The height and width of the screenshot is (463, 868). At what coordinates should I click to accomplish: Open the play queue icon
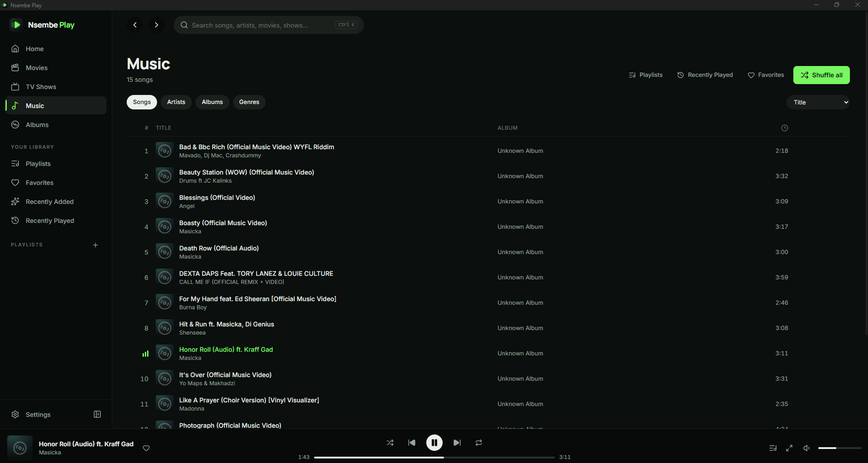tap(773, 448)
